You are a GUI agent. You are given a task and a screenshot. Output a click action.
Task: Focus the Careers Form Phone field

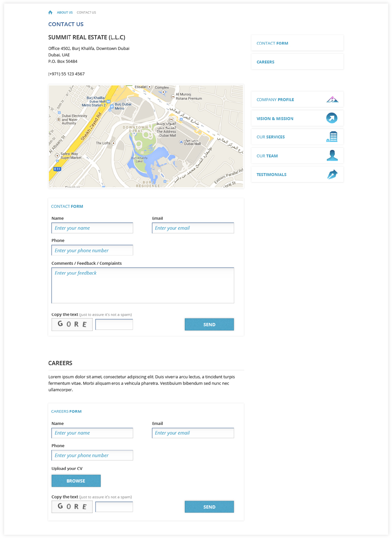click(92, 455)
